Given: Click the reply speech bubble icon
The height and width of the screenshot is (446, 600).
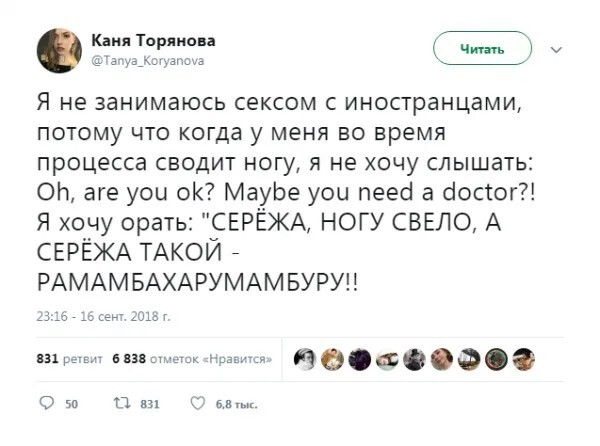Looking at the screenshot, I should click(x=47, y=403).
